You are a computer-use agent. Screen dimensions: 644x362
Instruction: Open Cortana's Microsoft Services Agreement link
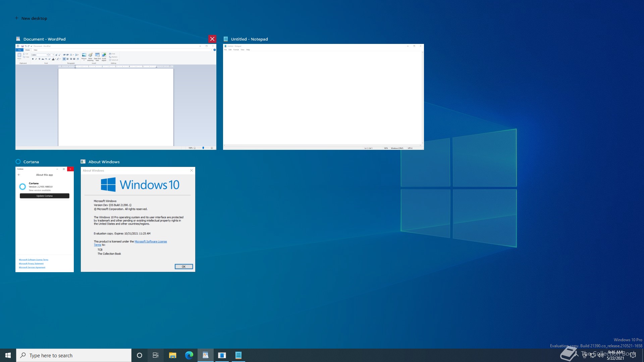click(32, 267)
